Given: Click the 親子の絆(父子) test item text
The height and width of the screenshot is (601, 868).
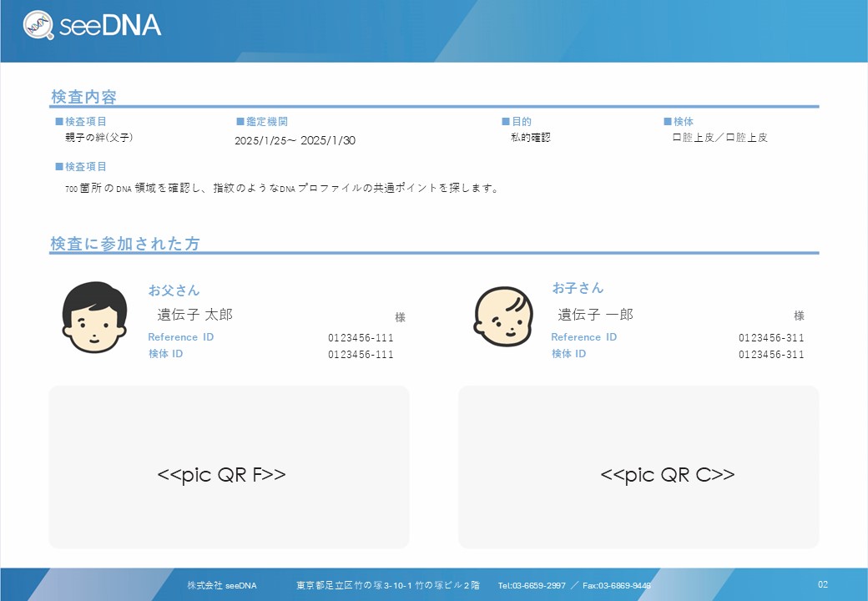Looking at the screenshot, I should click(99, 138).
